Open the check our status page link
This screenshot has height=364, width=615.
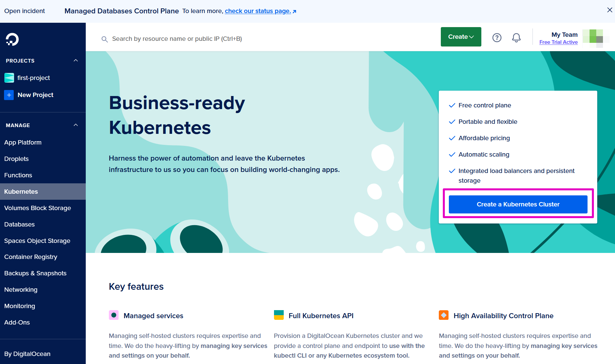[260, 11]
